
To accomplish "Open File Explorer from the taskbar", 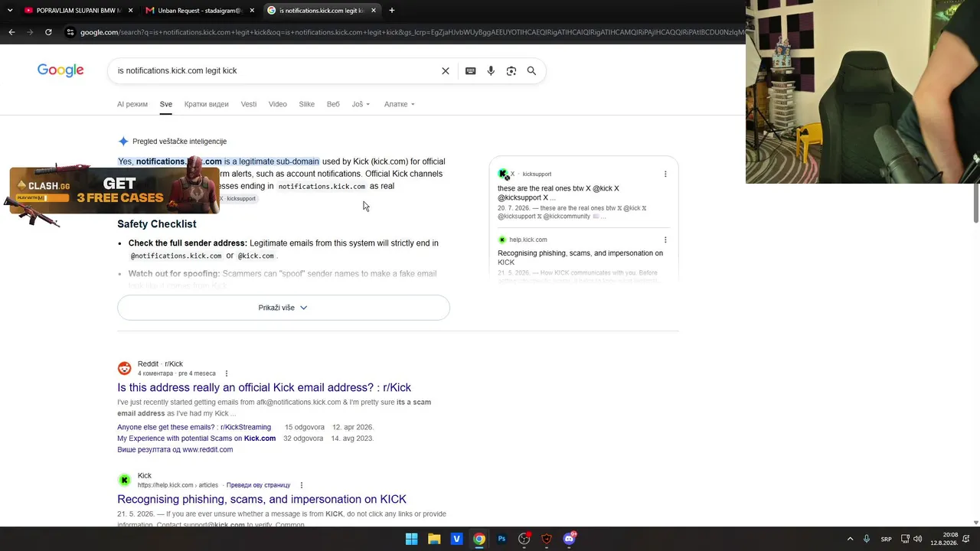I will pos(434,539).
